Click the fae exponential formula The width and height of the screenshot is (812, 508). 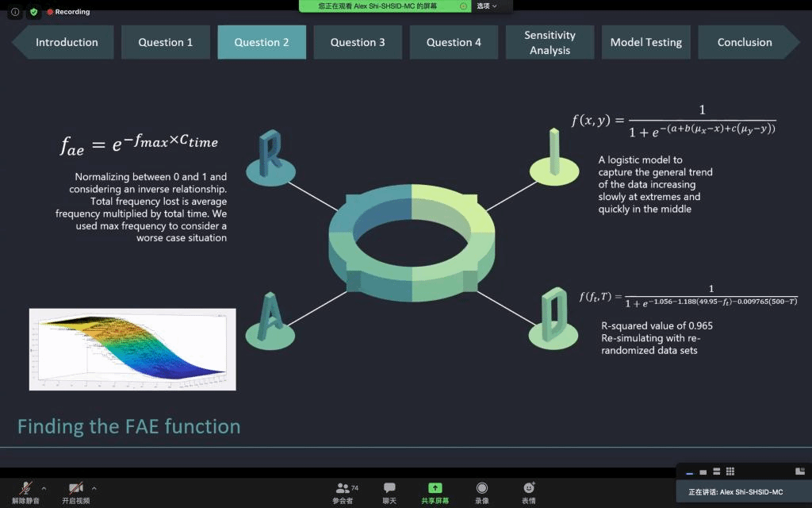pos(139,144)
